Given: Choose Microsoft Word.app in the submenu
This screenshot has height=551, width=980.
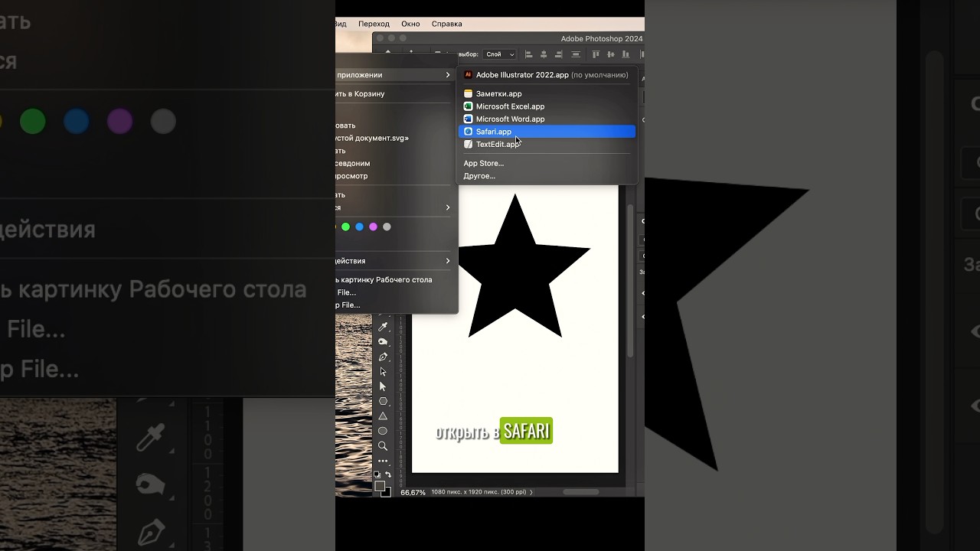Looking at the screenshot, I should (547, 119).
